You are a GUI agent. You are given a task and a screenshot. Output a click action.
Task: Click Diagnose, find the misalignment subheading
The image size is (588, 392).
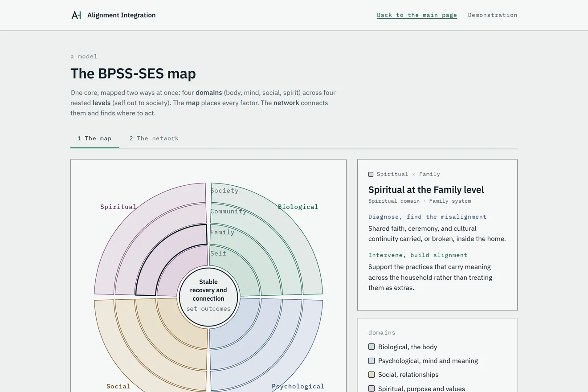tap(428, 217)
